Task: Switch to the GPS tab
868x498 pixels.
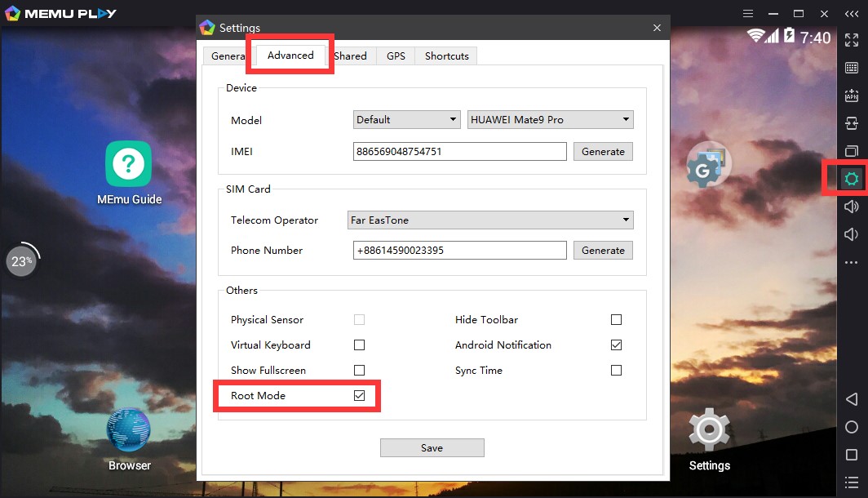Action: 396,56
